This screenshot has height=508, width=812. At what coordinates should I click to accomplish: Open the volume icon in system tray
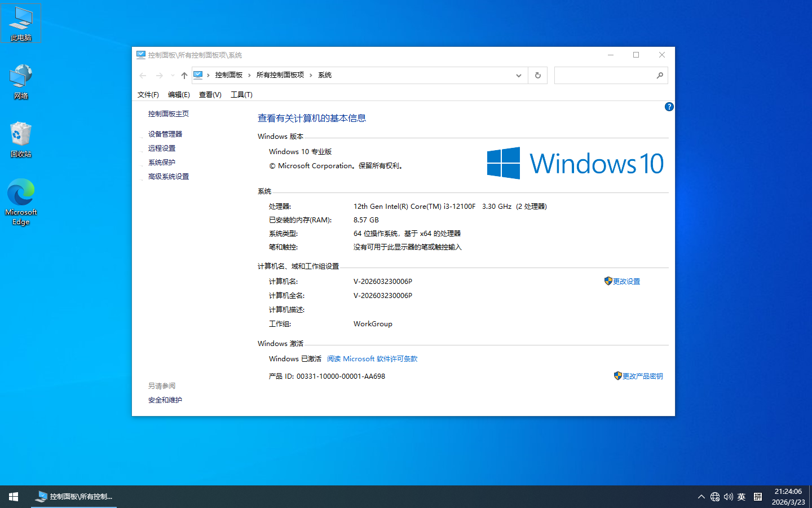(x=728, y=497)
